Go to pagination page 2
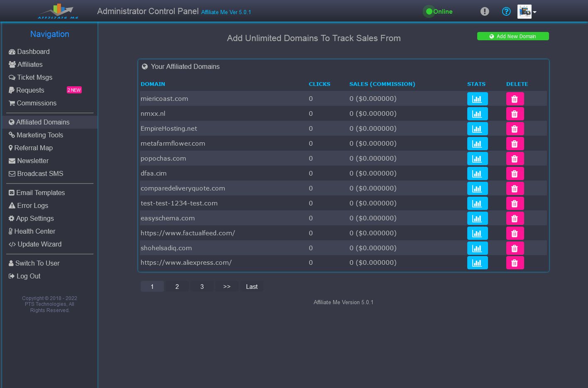This screenshot has width=588, height=388. 177,287
